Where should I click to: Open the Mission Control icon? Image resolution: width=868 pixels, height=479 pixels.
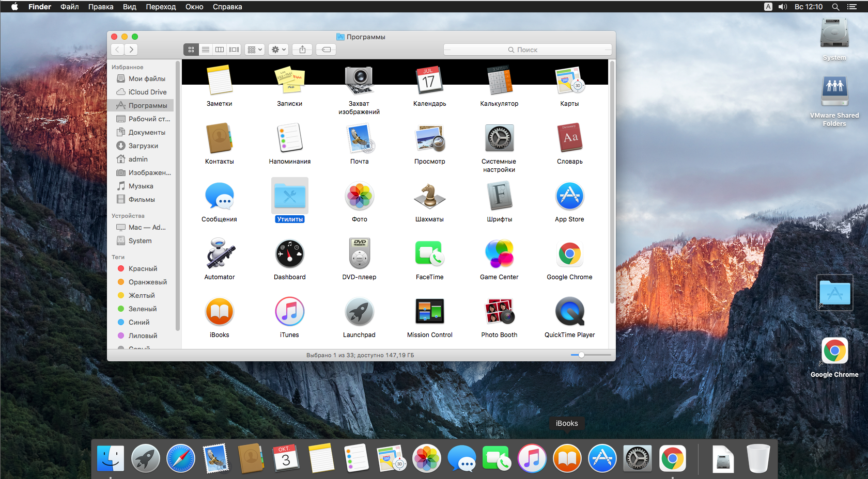click(x=429, y=311)
